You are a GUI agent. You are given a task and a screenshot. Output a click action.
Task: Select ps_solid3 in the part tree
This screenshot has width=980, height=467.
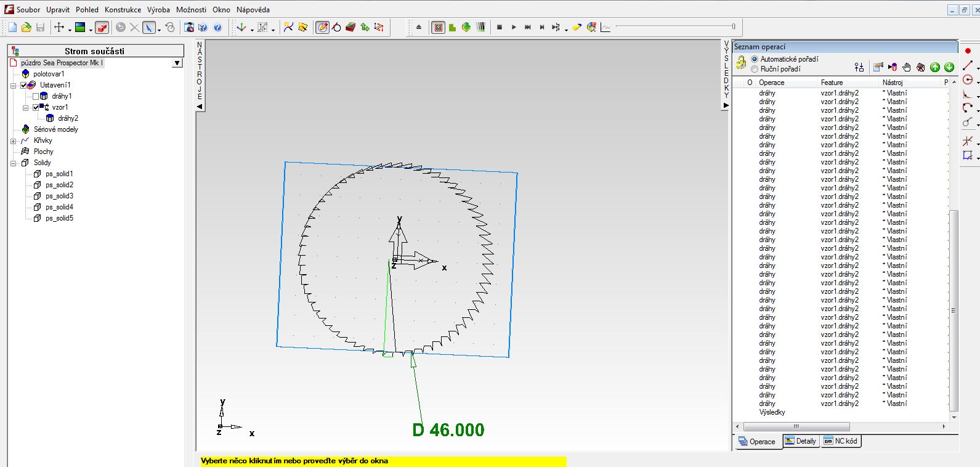click(59, 196)
